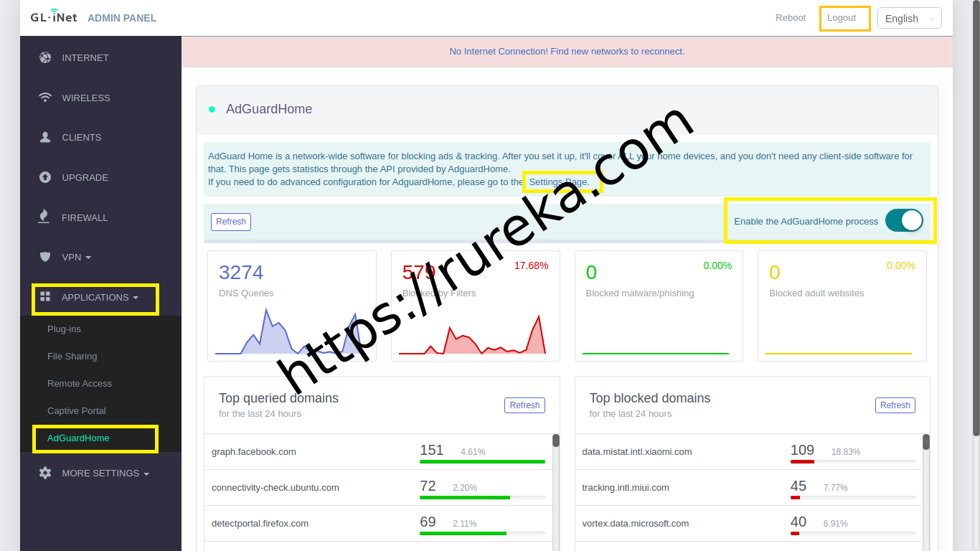Screen dimensions: 980x551
Task: Expand the VPN menu caret
Action: pos(88,258)
